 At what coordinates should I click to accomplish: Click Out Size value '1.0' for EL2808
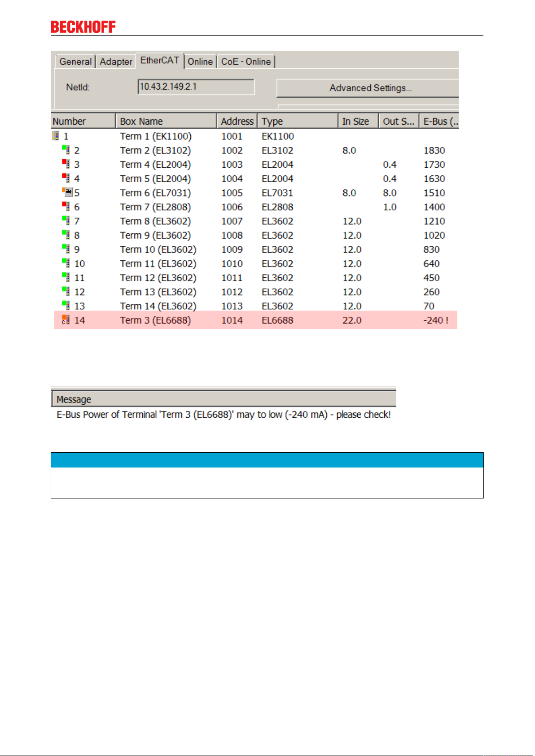(390, 207)
